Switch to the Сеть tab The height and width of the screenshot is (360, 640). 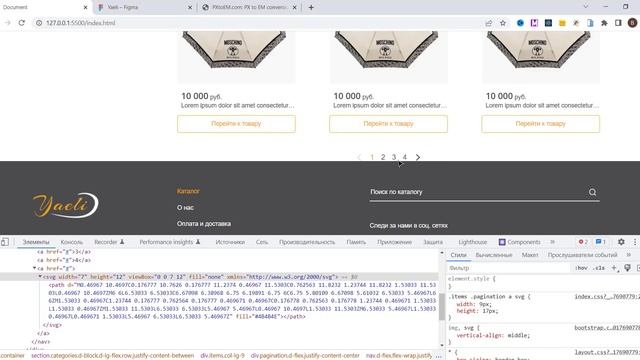coord(262,242)
